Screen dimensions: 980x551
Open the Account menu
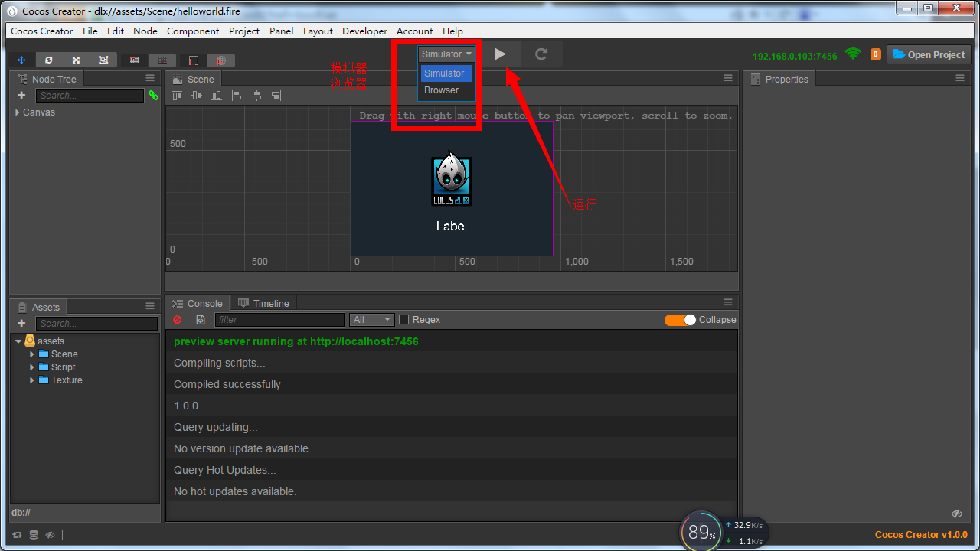coord(415,31)
